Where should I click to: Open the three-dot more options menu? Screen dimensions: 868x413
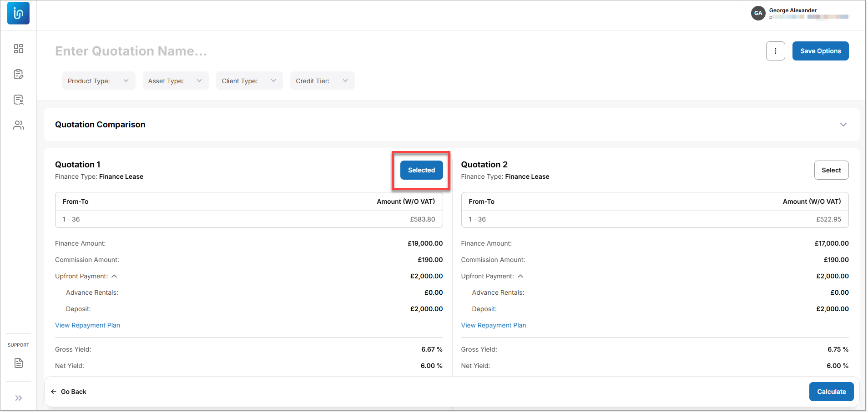tap(776, 51)
